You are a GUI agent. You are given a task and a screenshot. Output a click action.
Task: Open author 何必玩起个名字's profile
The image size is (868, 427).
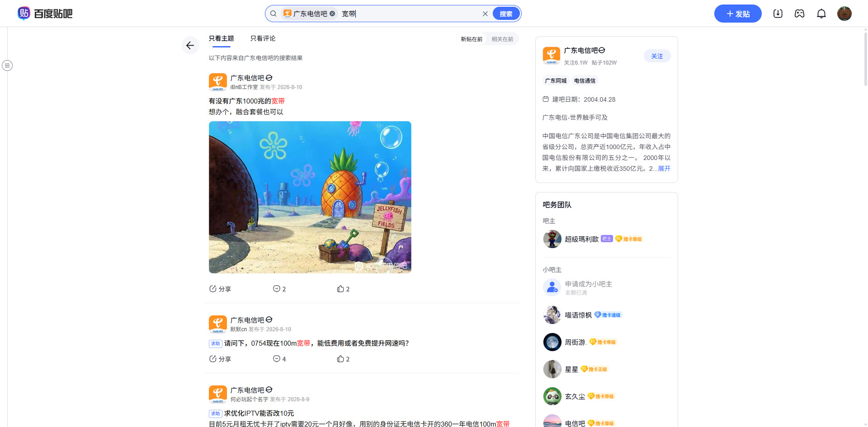[250, 399]
